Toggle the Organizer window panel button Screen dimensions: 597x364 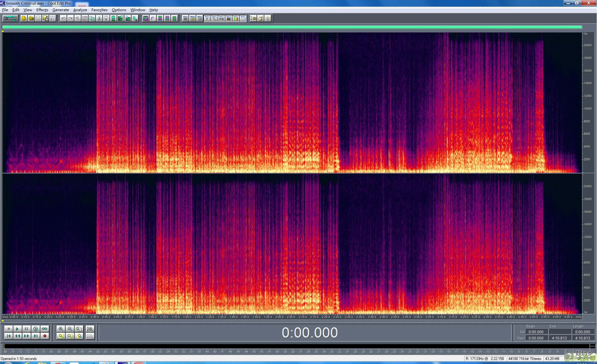click(185, 18)
